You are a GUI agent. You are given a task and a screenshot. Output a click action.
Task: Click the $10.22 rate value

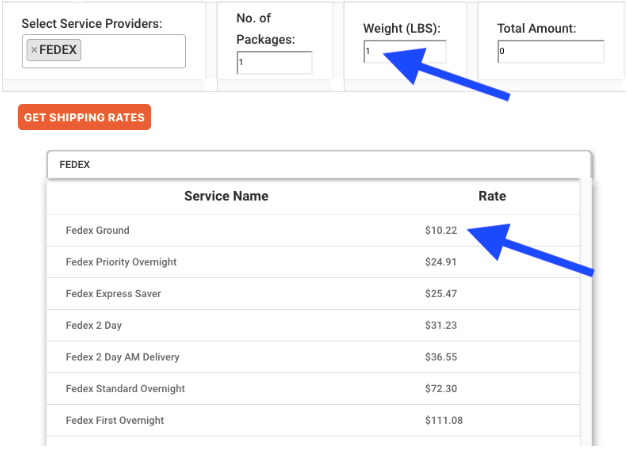tap(441, 230)
